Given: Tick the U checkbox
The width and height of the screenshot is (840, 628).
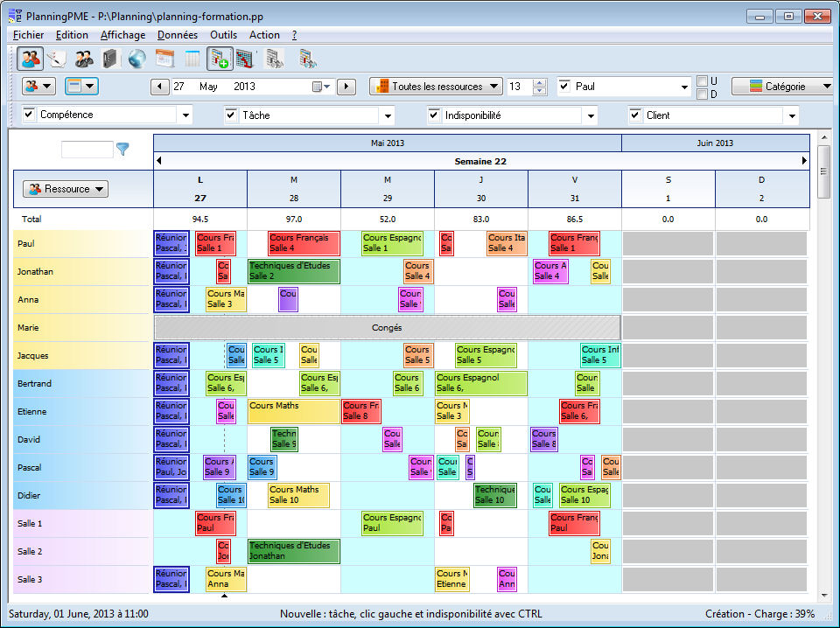Looking at the screenshot, I should (703, 80).
